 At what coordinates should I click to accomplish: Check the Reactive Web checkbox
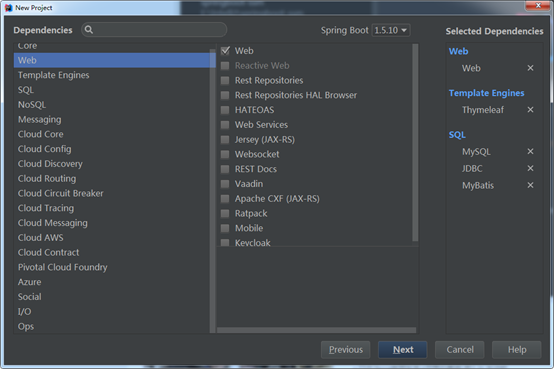[225, 66]
